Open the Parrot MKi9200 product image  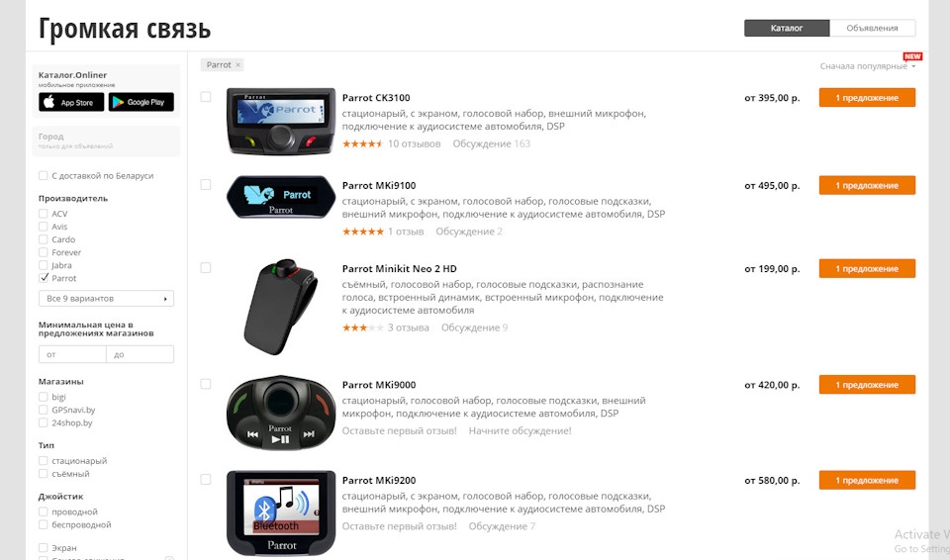tap(280, 513)
